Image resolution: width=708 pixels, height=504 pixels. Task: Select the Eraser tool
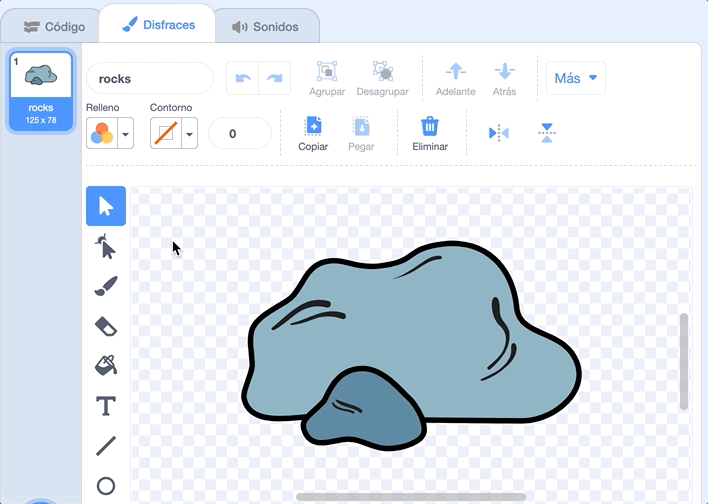106,326
